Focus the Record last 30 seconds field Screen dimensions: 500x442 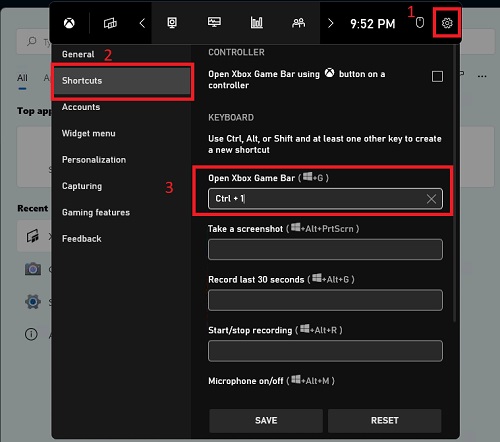325,300
